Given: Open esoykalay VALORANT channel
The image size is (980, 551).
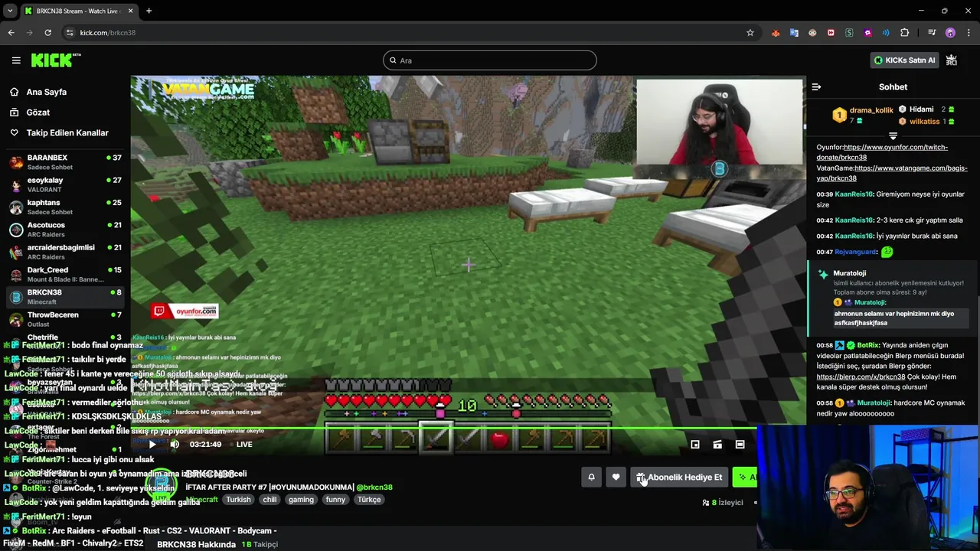Looking at the screenshot, I should click(65, 184).
